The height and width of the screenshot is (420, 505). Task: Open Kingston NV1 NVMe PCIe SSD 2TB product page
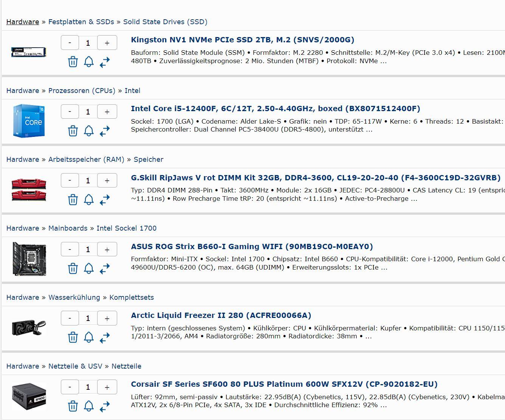tap(242, 40)
